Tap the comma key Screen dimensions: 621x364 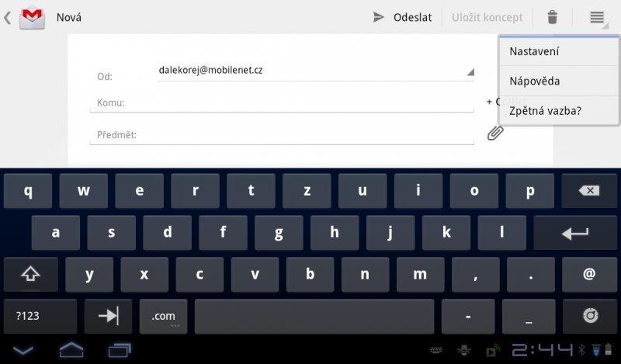point(475,274)
